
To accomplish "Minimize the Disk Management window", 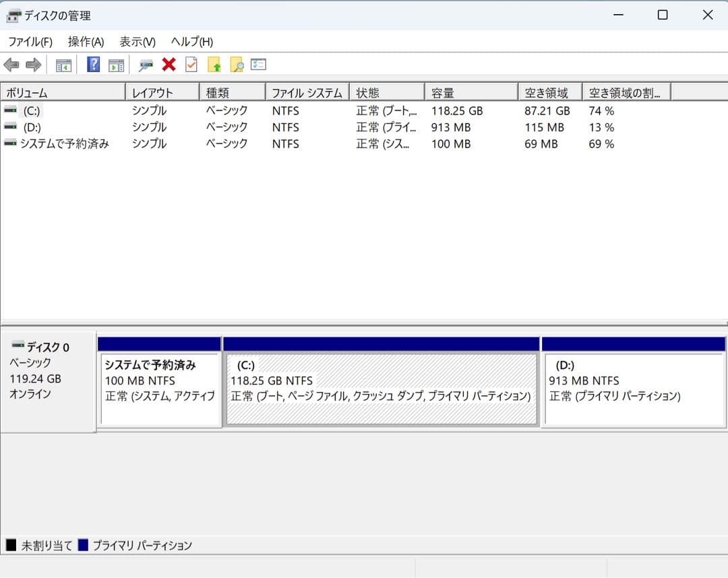I will pos(618,15).
